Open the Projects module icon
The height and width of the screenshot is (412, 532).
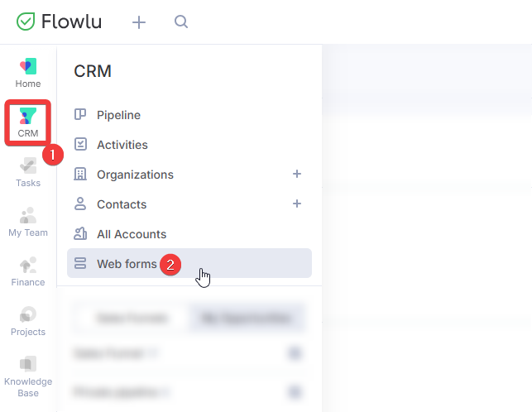pyautogui.click(x=28, y=321)
